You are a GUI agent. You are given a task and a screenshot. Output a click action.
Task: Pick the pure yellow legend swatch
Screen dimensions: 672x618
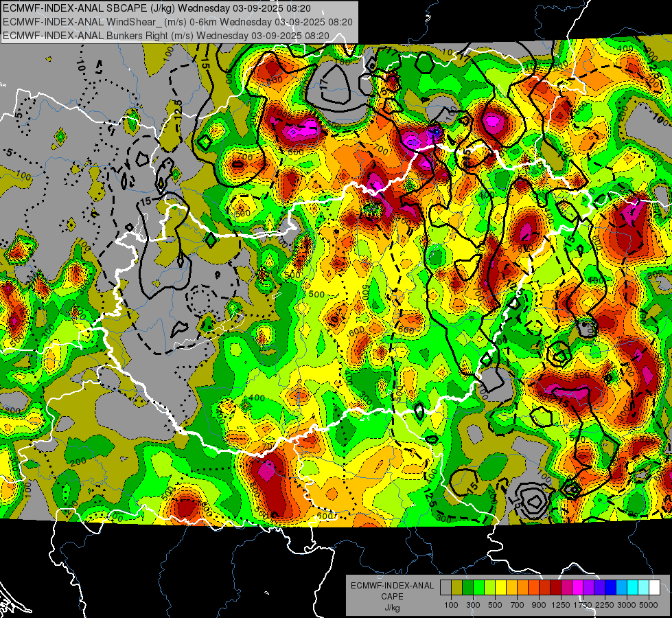coord(500,587)
